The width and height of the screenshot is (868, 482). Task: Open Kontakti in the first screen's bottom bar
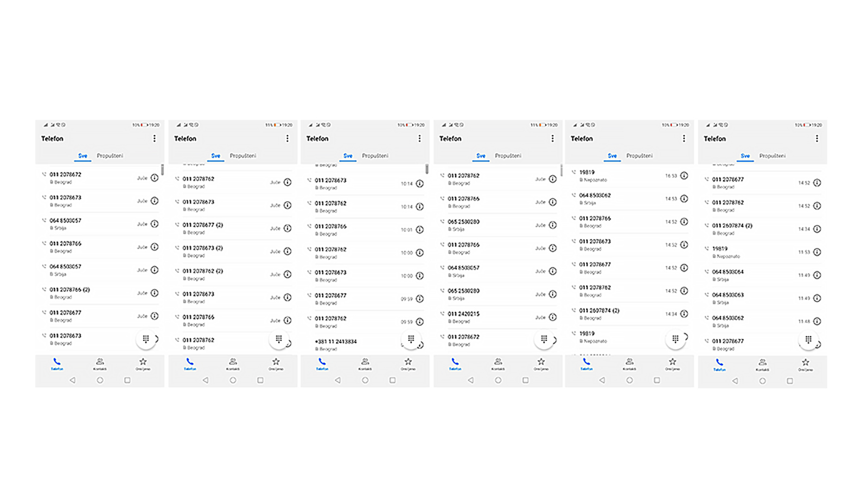pos(100,364)
